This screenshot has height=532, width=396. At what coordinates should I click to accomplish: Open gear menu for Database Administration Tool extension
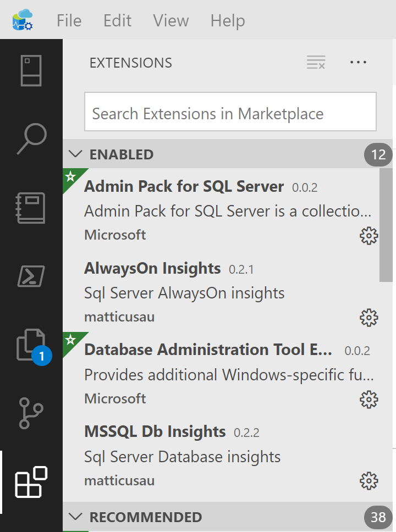(x=369, y=400)
